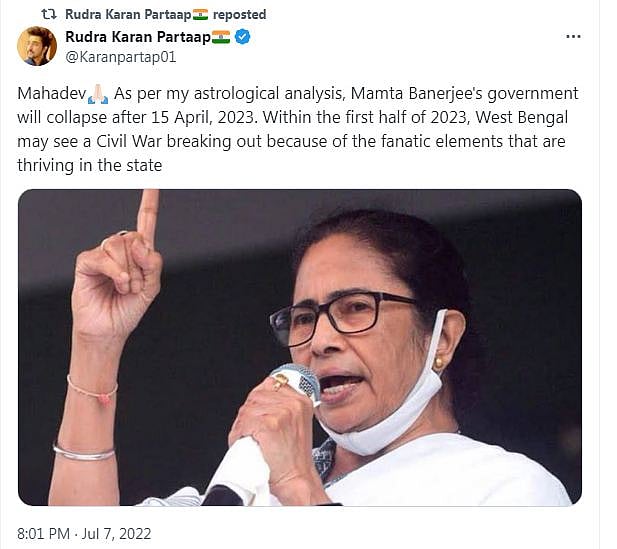Image resolution: width=617 pixels, height=549 pixels.
Task: Click the folded hands emoji after Mahadev
Action: tap(98, 95)
